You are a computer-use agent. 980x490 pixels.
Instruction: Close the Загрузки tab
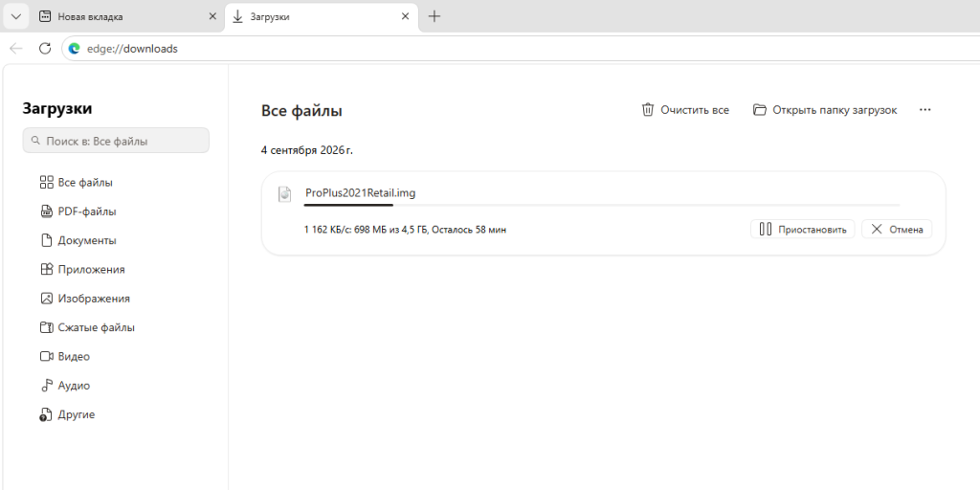(x=405, y=17)
